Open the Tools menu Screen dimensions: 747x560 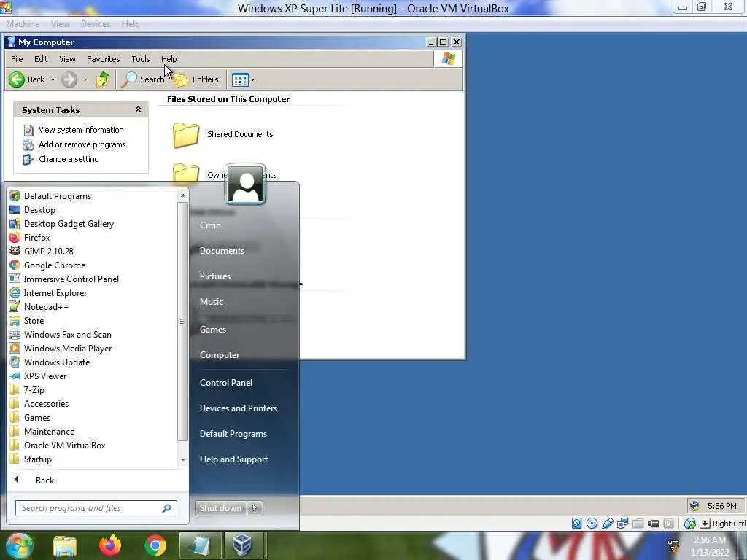[x=141, y=59]
